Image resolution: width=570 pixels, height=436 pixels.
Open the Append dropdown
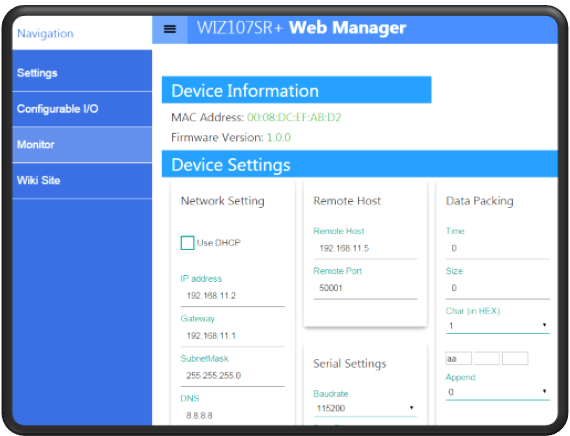pyautogui.click(x=498, y=392)
